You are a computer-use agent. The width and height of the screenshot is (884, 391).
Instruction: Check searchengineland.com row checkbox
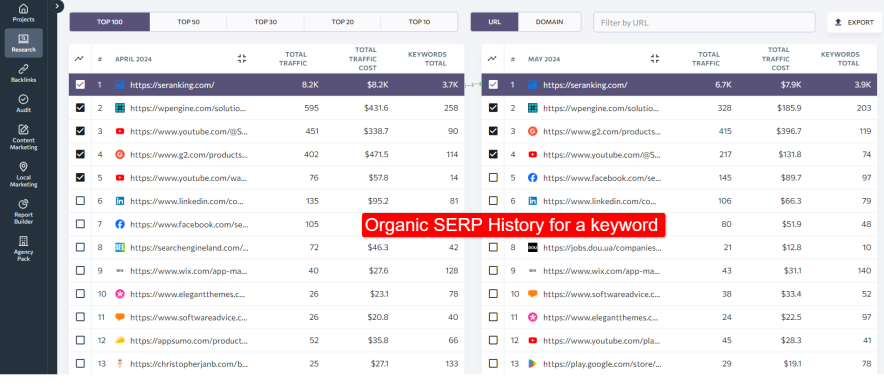point(80,247)
